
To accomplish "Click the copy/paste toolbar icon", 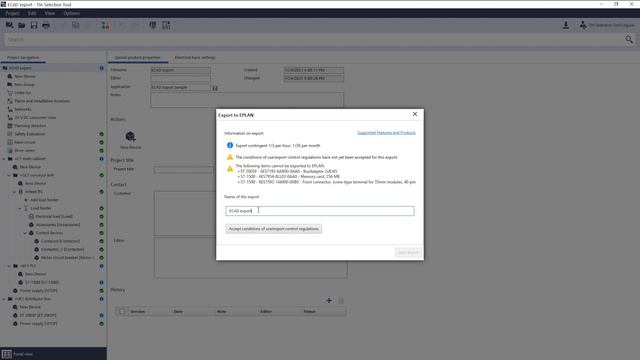I will (x=76, y=25).
